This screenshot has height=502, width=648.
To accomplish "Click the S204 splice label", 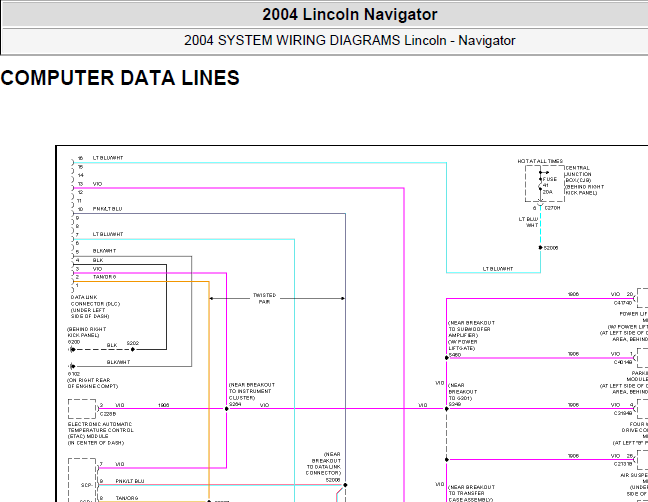I will click(x=235, y=404).
